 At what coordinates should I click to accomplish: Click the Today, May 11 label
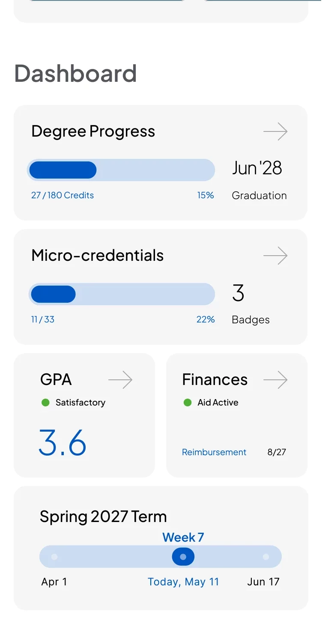pyautogui.click(x=183, y=582)
